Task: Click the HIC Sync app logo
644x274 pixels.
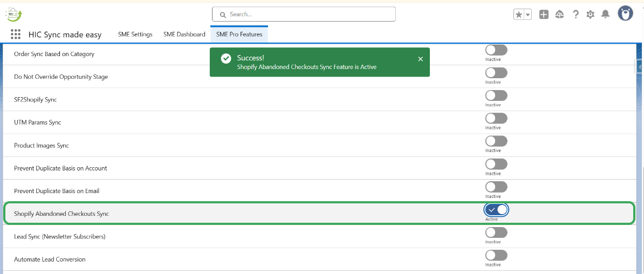Action: tap(14, 15)
